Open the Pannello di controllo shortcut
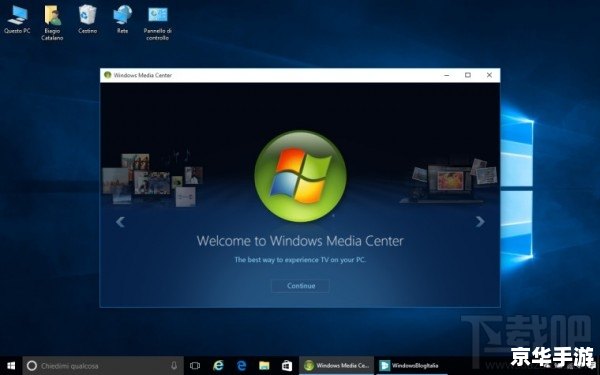This screenshot has width=600, height=375. [x=158, y=22]
